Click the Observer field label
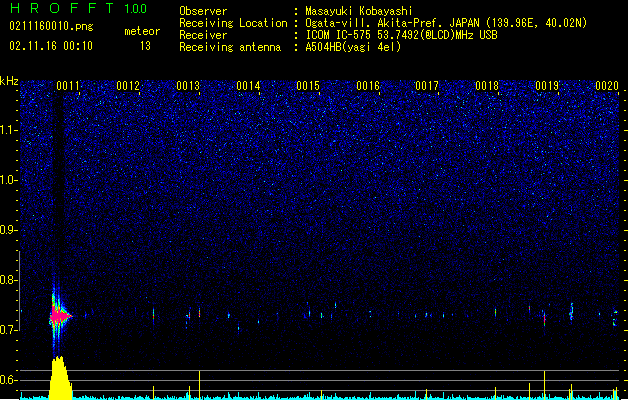 coord(203,11)
